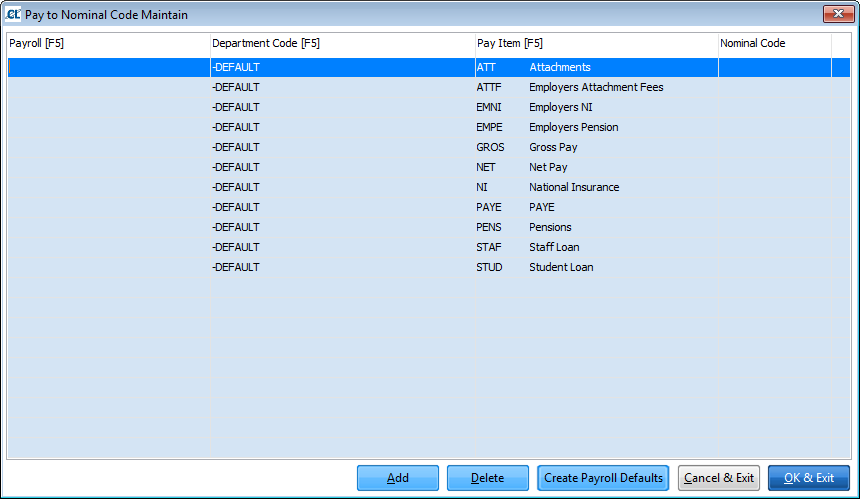Select the Employers Attachment Fees row
Image resolution: width=860 pixels, height=499 pixels.
(x=596, y=87)
